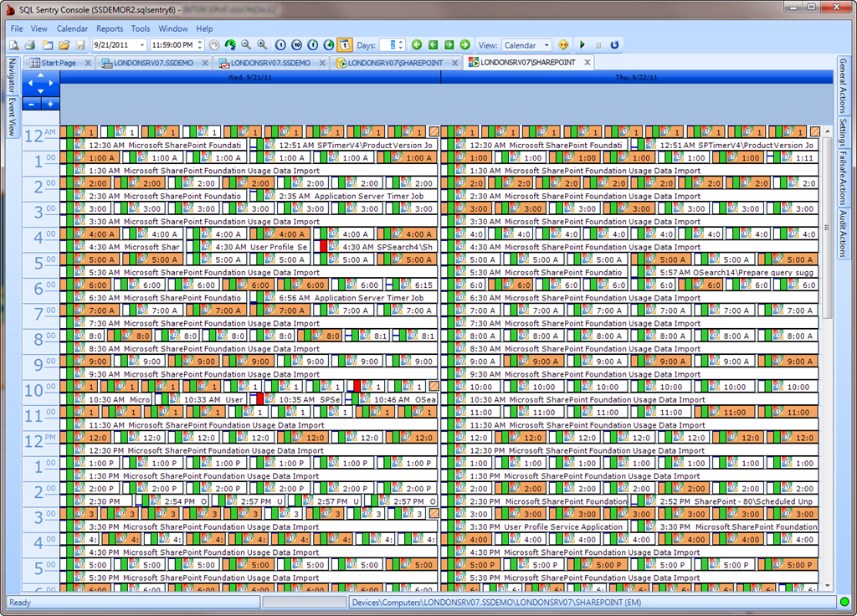Click the orange diamond filter icon
The width and height of the screenshot is (857, 616).
563,45
